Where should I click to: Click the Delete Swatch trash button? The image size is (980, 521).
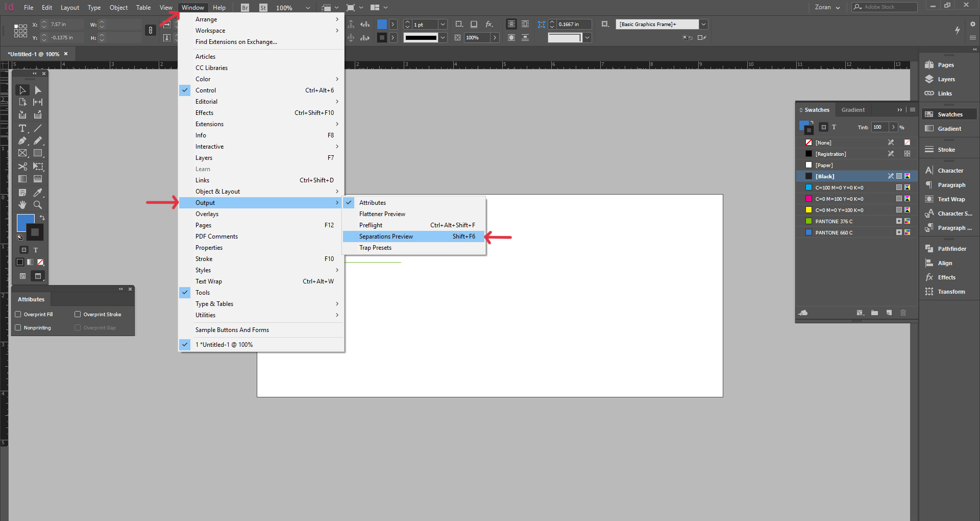(903, 313)
